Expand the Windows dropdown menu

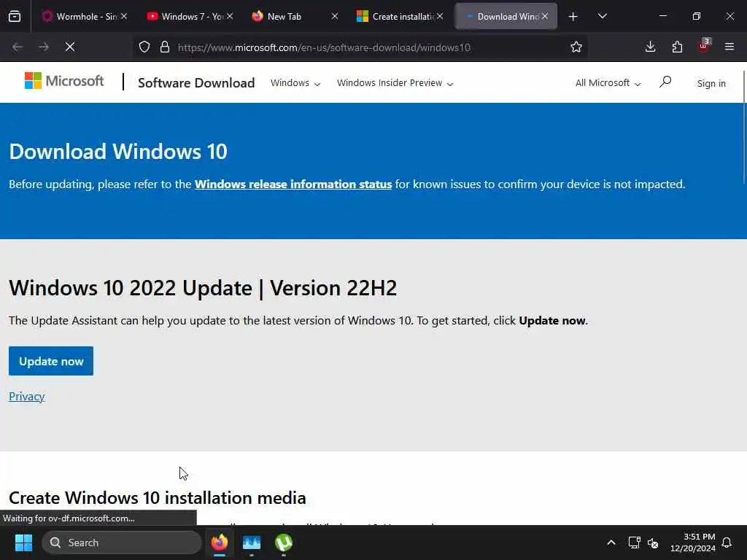point(295,83)
